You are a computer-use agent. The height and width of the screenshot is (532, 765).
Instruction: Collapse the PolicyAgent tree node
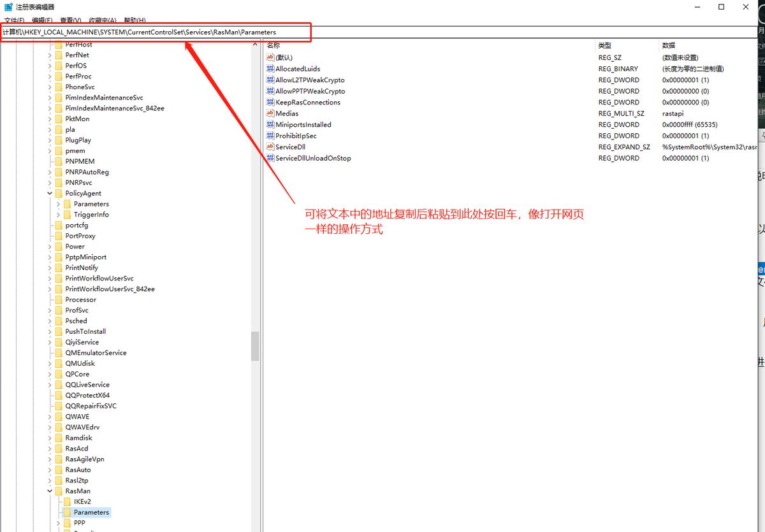coord(50,194)
